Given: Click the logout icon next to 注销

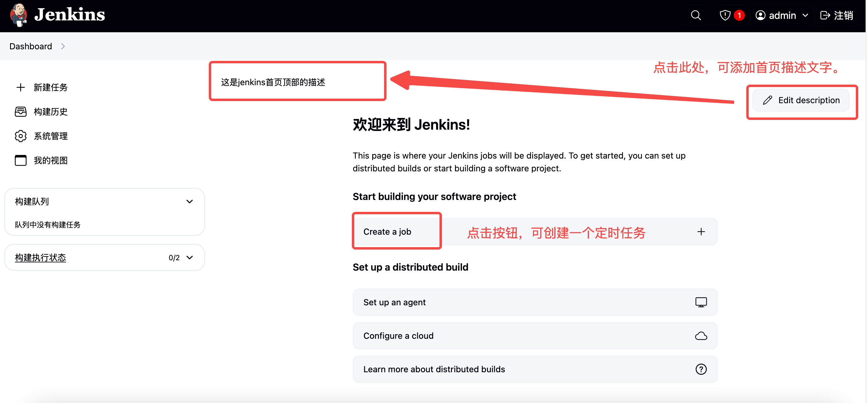Looking at the screenshot, I should click(824, 15).
